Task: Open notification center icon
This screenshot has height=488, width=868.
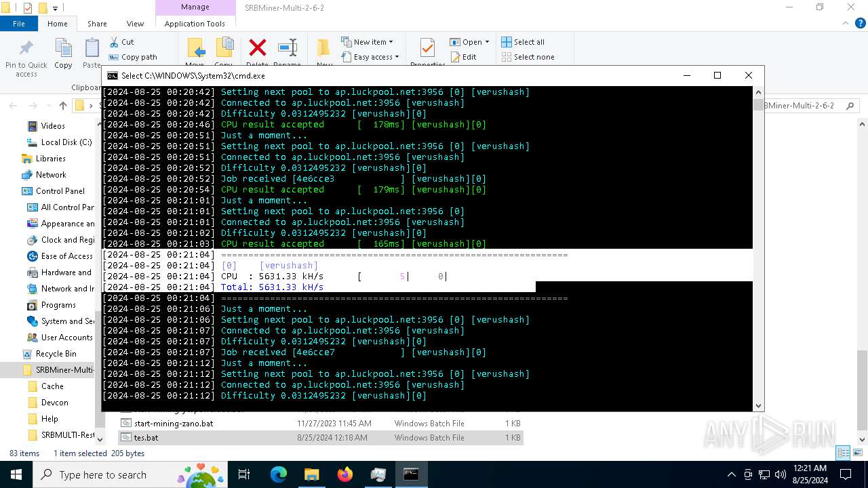Action: click(846, 474)
